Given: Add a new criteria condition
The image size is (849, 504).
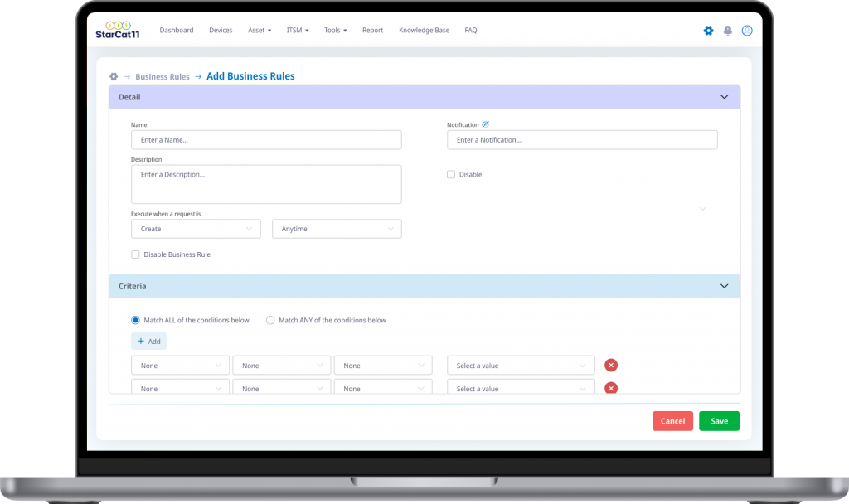Looking at the screenshot, I should tap(149, 341).
